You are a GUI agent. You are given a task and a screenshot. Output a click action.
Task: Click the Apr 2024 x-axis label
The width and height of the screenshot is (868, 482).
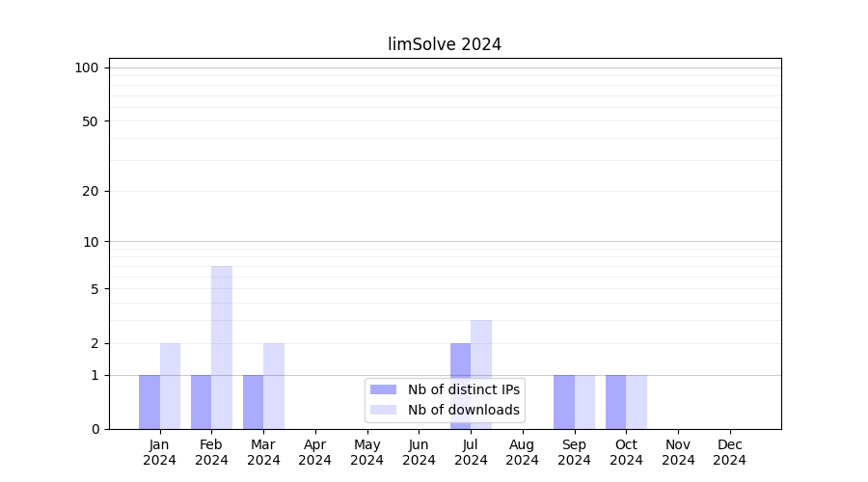pyautogui.click(x=315, y=452)
